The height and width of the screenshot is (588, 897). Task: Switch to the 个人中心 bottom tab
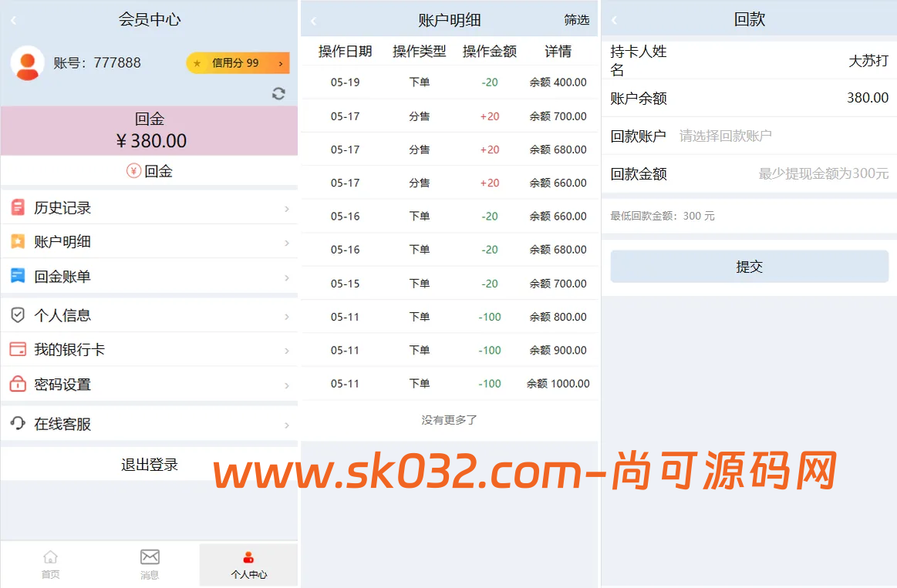click(249, 565)
